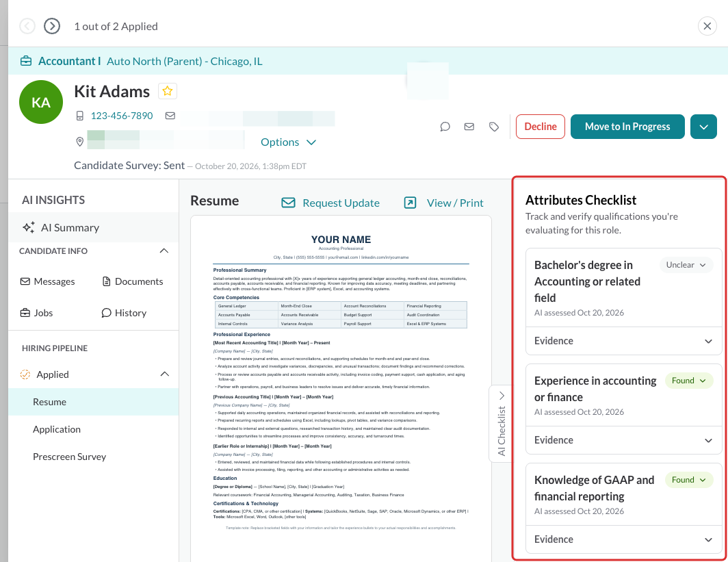Open Found status for Experience in accounting
Screen dimensions: 728x562
(x=688, y=381)
